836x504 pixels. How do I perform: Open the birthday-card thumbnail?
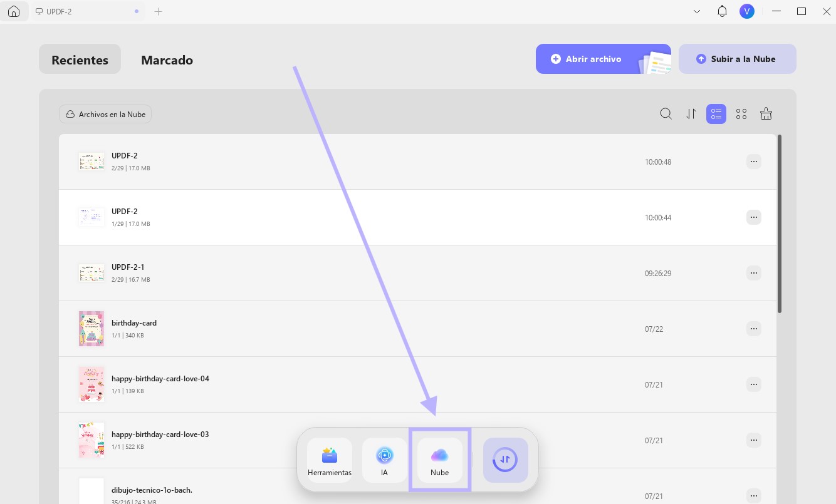click(91, 329)
